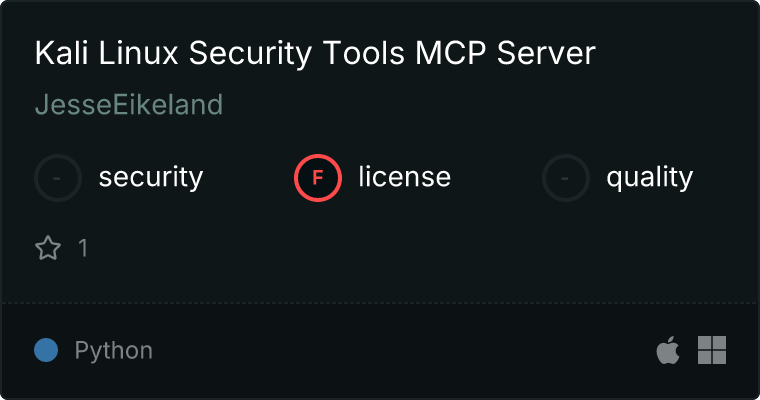Click the blue Python language dot
760x400 pixels.
(x=46, y=350)
